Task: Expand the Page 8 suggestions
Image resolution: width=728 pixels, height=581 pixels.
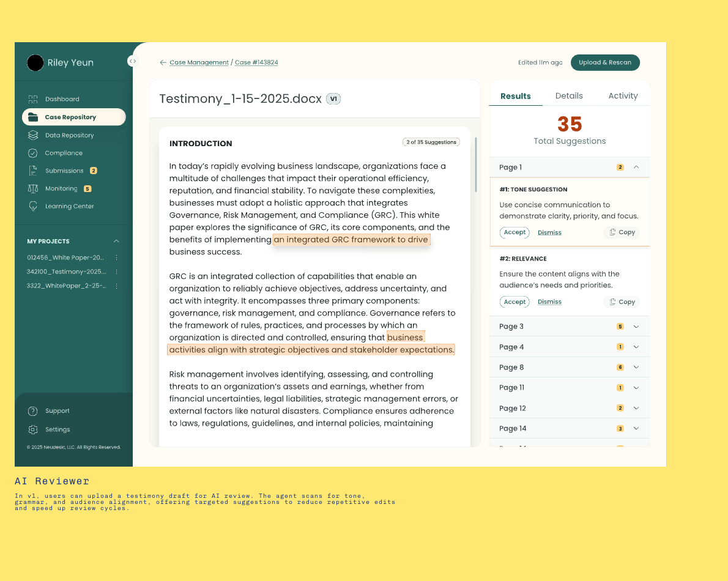Action: pos(636,367)
